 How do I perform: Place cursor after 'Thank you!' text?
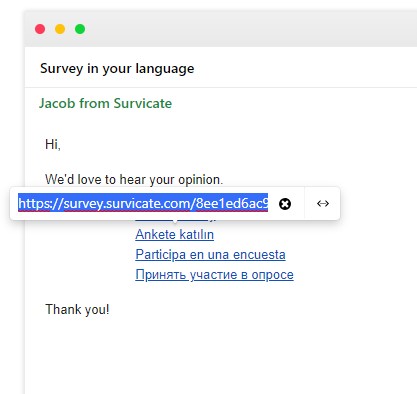tap(110, 309)
